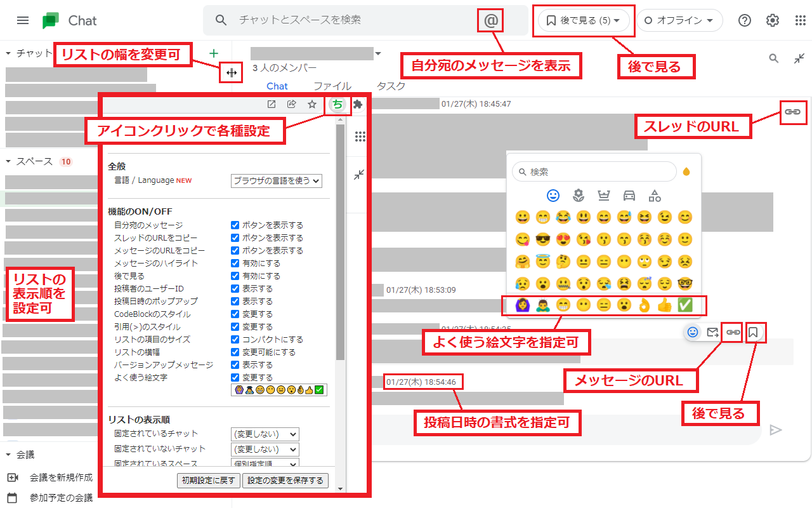Click the @ icon to show mentions
812x508 pixels.
pyautogui.click(x=490, y=20)
